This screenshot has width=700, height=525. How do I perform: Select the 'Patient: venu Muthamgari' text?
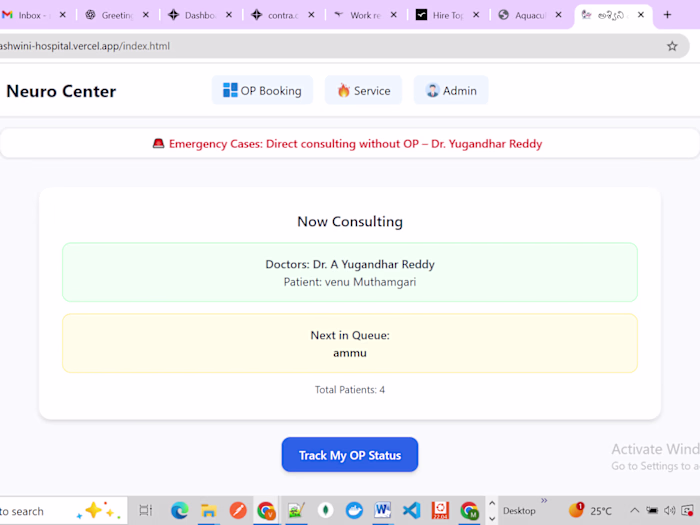[x=350, y=282]
